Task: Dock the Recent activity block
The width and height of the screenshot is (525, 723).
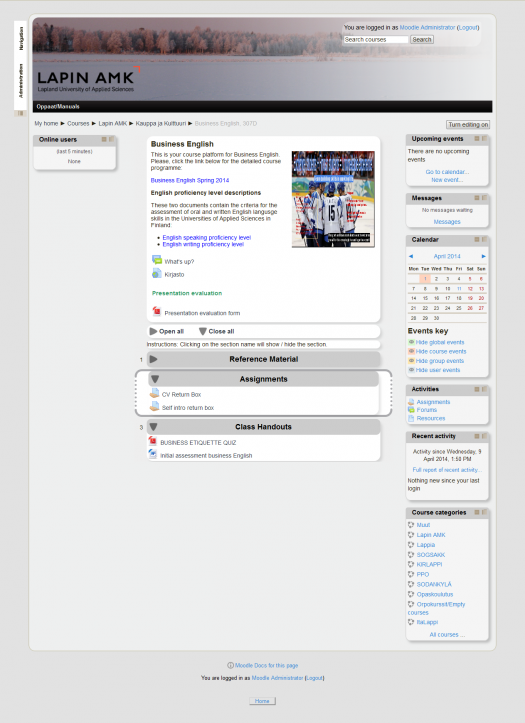Action: coord(484,436)
